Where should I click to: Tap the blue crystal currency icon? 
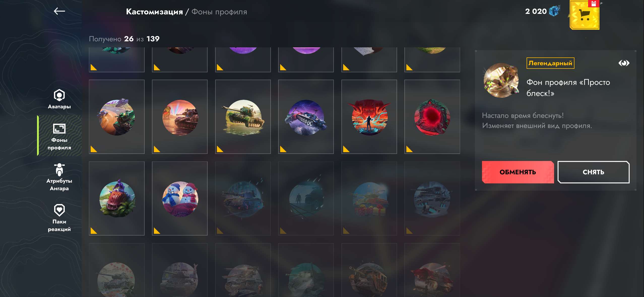pos(554,11)
